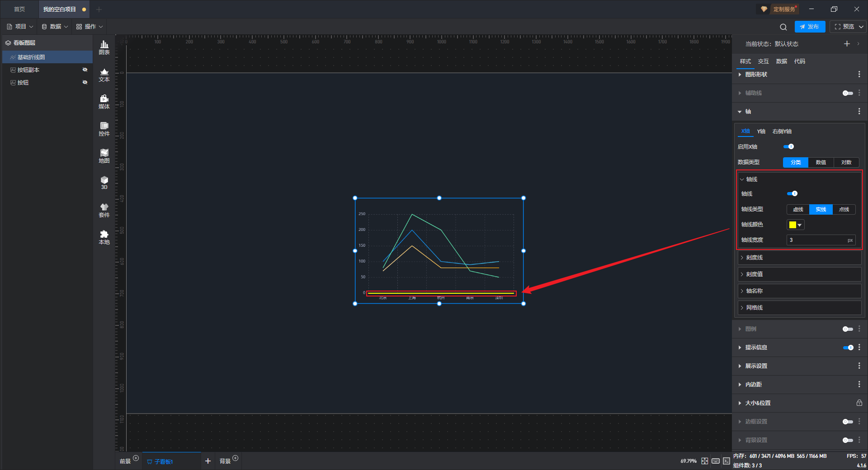Set axis line type to 虚线
The width and height of the screenshot is (868, 470).
coord(798,209)
